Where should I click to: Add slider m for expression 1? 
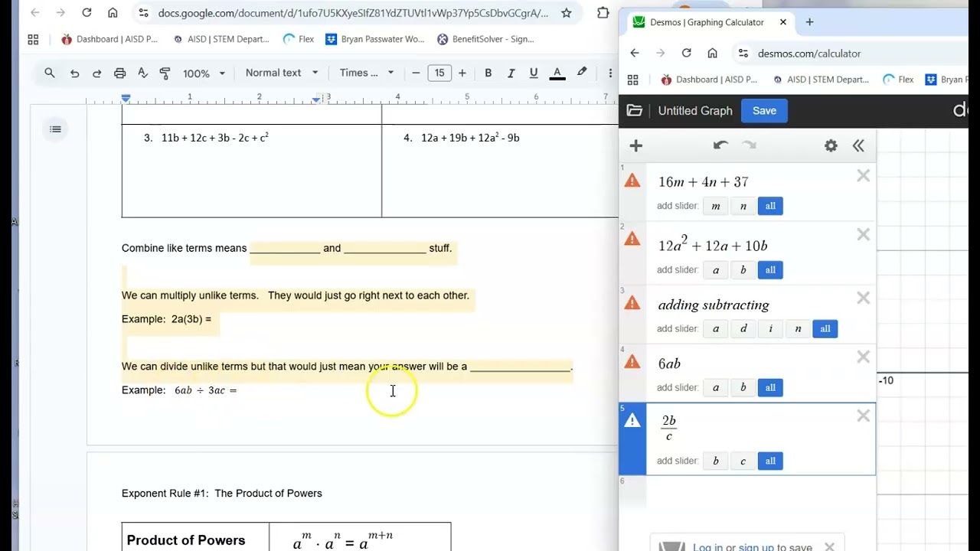click(716, 206)
